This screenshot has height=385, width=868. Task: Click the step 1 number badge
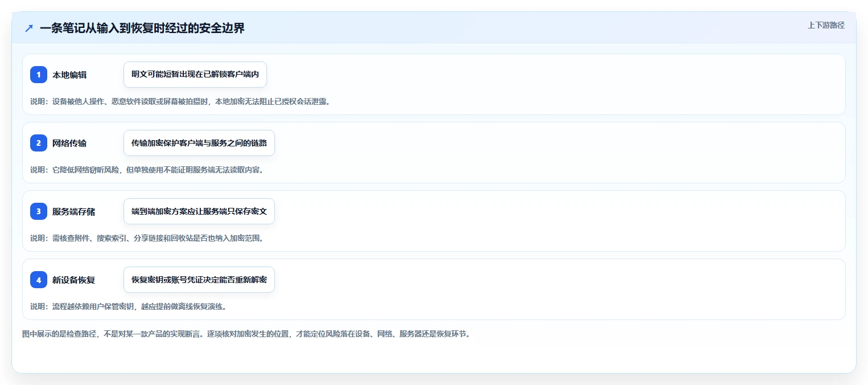(39, 75)
